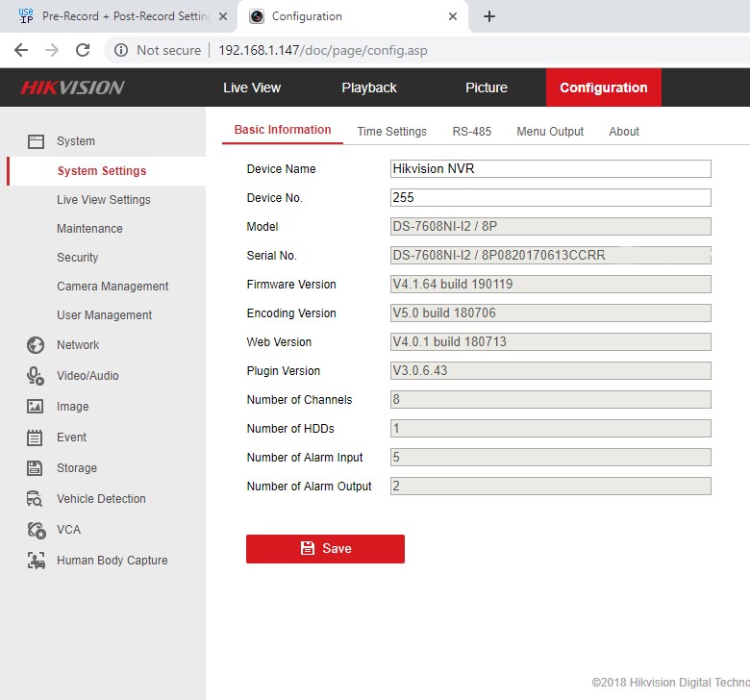
Task: Click the Network globe icon in sidebar
Action: point(36,345)
